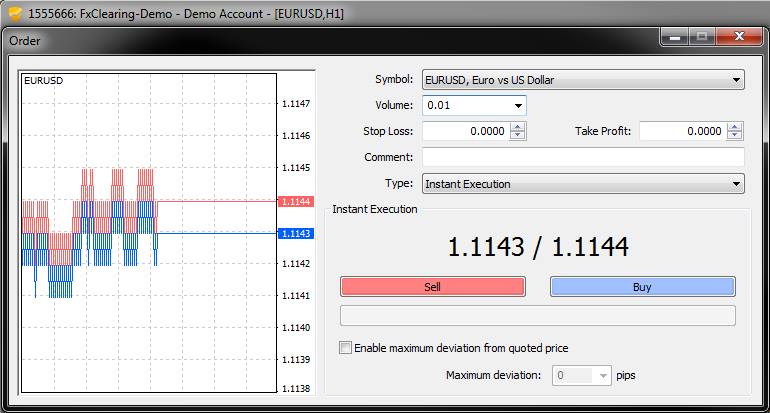Expand the Volume dropdown list
Screen dimensions: 770x413
518,105
